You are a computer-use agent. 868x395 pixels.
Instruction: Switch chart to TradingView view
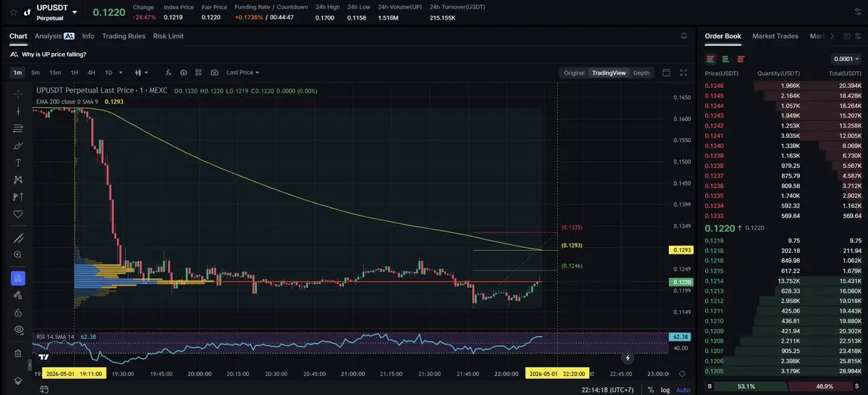pyautogui.click(x=609, y=72)
